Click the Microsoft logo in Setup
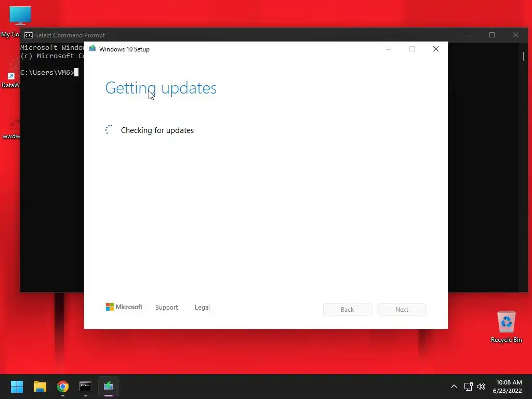This screenshot has width=532, height=399. coord(124,307)
